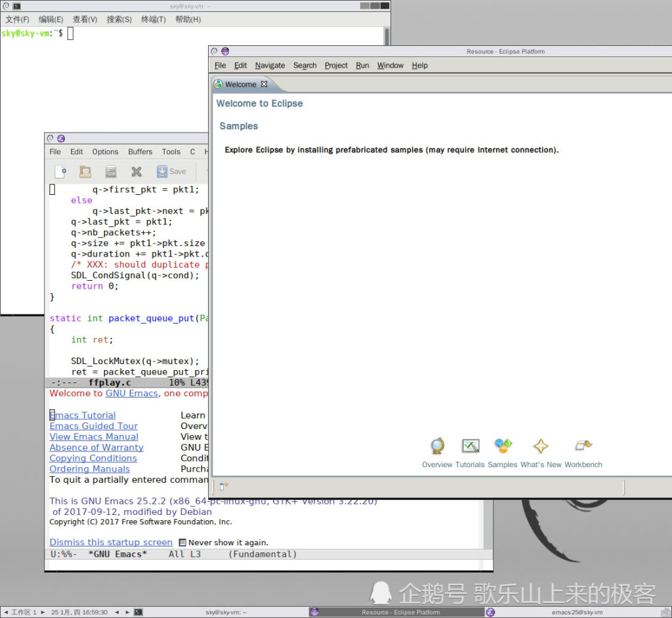Click the GNU Emacs link
Viewport: 672px width, 618px height.
coord(131,394)
